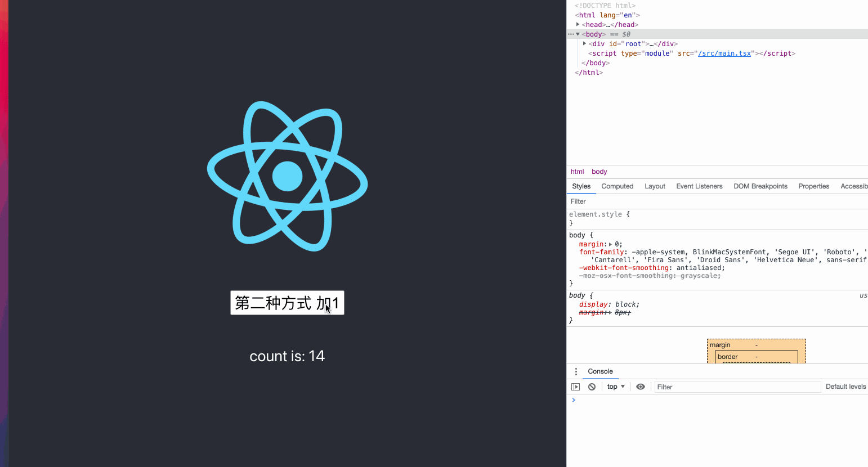868x467 pixels.
Task: Click the React logo image
Action: tap(287, 176)
